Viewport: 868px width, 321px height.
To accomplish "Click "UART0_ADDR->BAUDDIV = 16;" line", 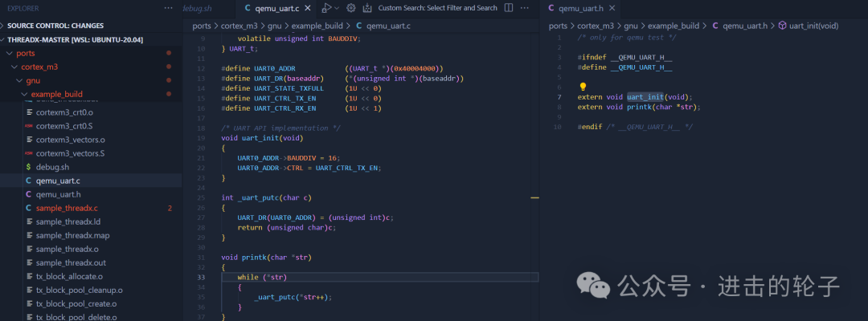I will click(289, 158).
